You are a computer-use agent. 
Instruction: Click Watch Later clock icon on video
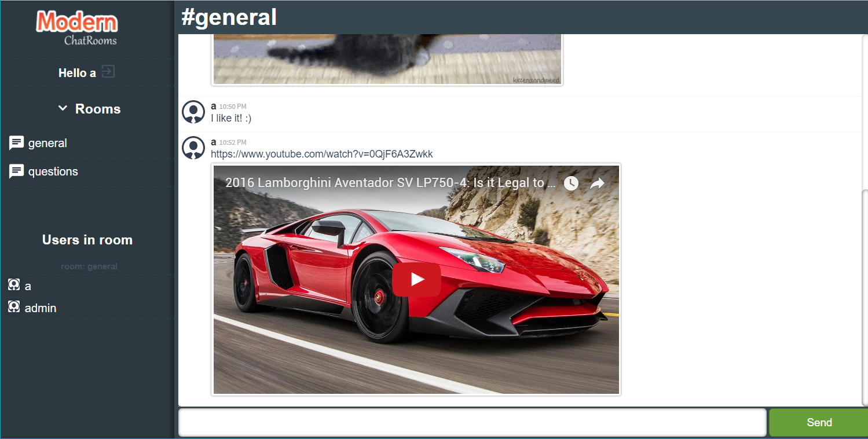571,183
